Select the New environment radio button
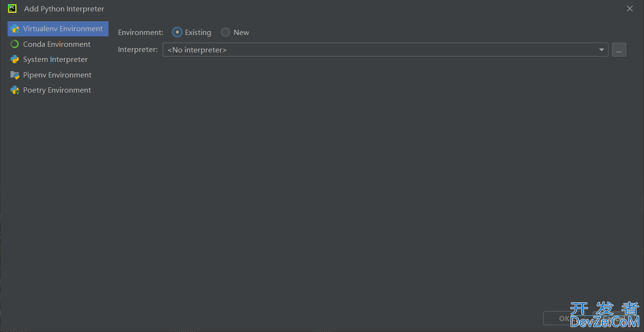The height and width of the screenshot is (332, 644). click(x=226, y=32)
